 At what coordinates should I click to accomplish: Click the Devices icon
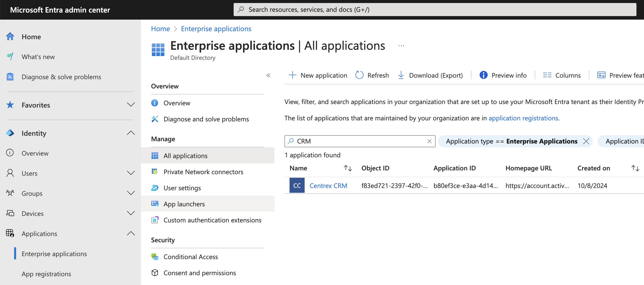[x=10, y=213]
